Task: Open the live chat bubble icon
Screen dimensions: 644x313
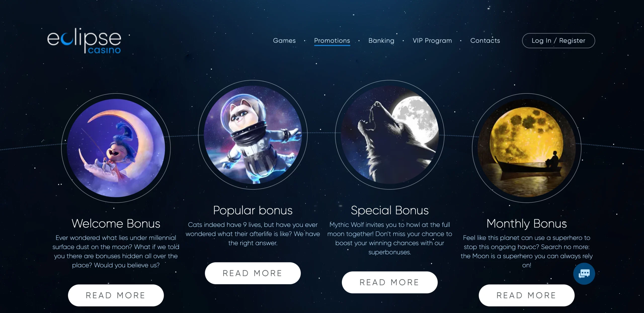Action: pos(584,273)
